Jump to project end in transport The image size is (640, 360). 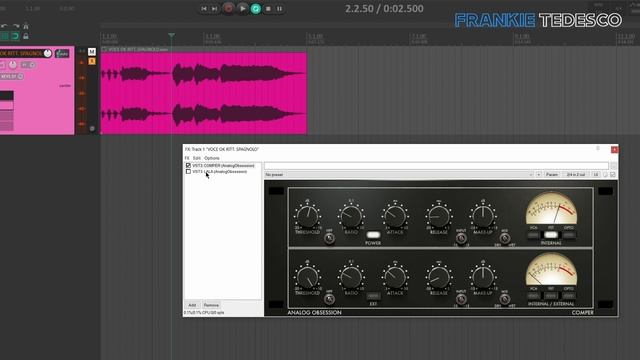coord(214,9)
